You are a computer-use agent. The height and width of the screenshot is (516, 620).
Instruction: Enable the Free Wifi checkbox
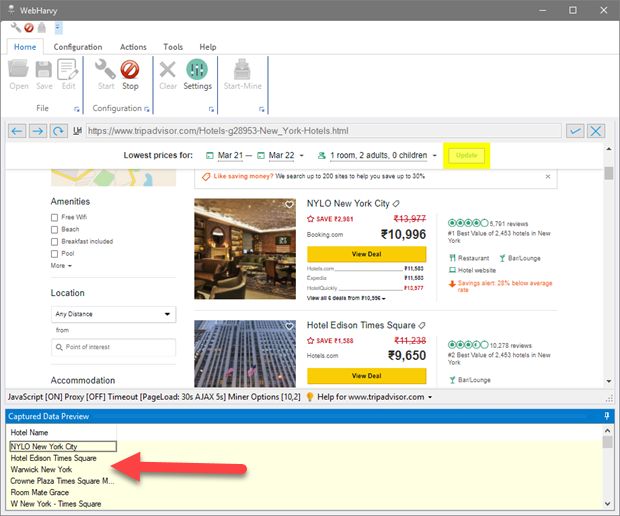click(x=55, y=217)
